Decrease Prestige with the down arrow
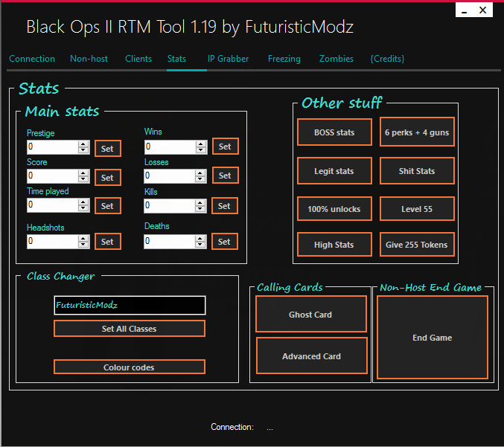The width and height of the screenshot is (504, 447). coord(83,150)
